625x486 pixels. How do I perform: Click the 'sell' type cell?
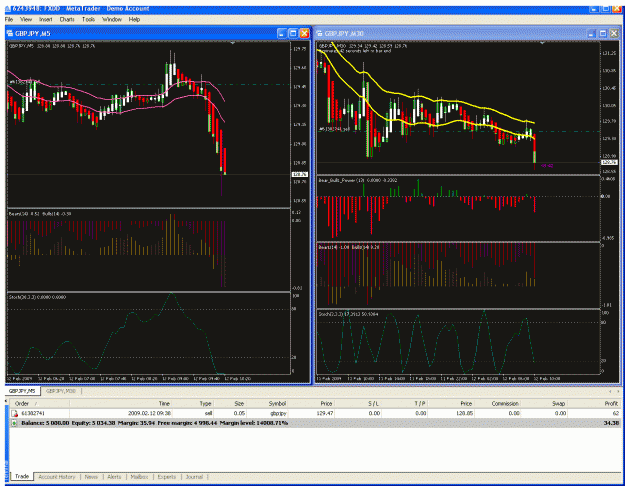pyautogui.click(x=208, y=413)
